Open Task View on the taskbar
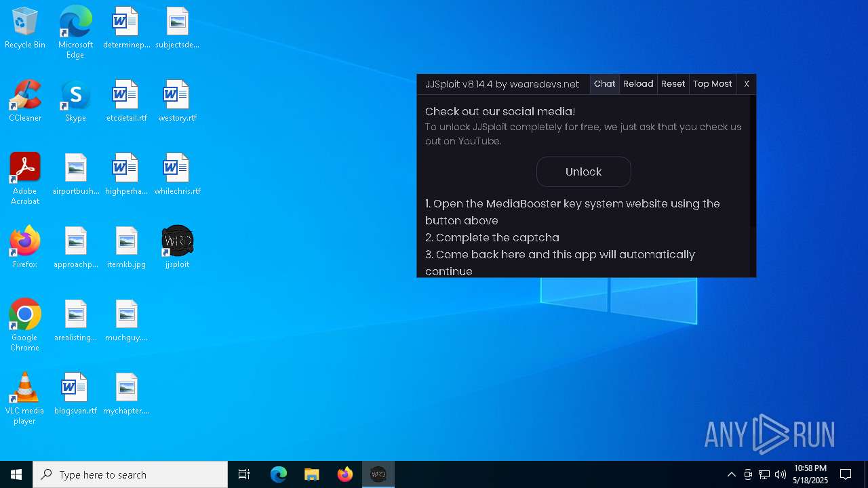The image size is (868, 488). coord(244,474)
